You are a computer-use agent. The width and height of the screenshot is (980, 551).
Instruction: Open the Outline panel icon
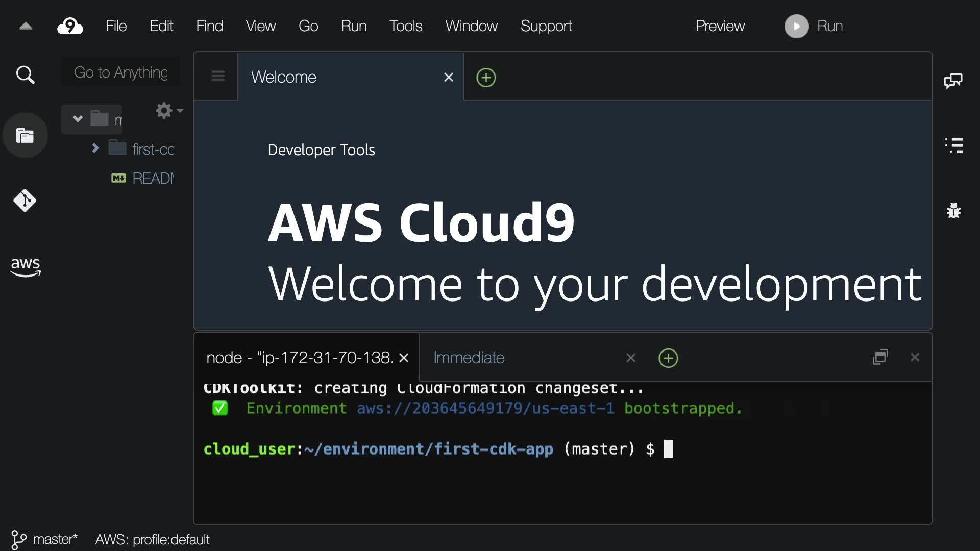point(953,145)
